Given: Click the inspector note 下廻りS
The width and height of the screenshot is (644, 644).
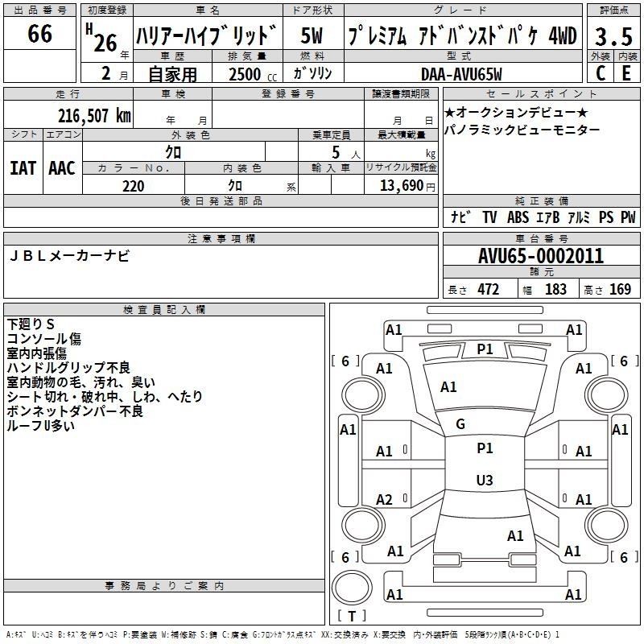Looking at the screenshot, I should 31,324.
